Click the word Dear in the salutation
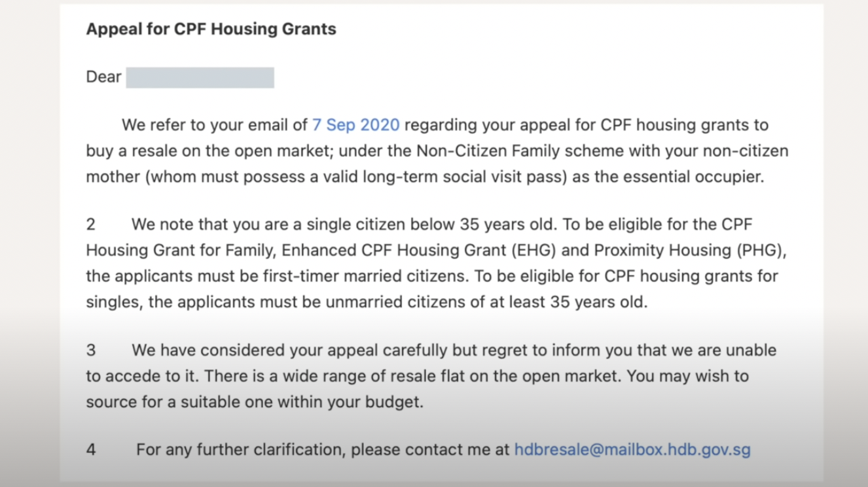This screenshot has width=868, height=487. [103, 77]
